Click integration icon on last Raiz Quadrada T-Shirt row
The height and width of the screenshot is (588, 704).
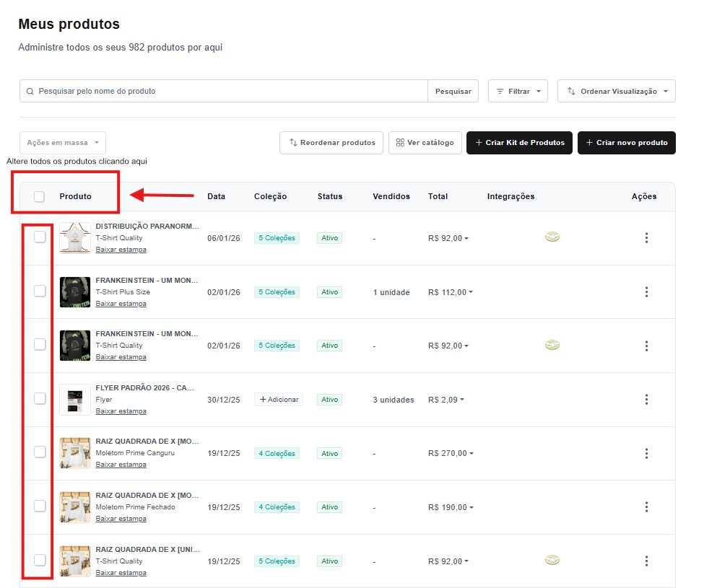click(x=552, y=561)
